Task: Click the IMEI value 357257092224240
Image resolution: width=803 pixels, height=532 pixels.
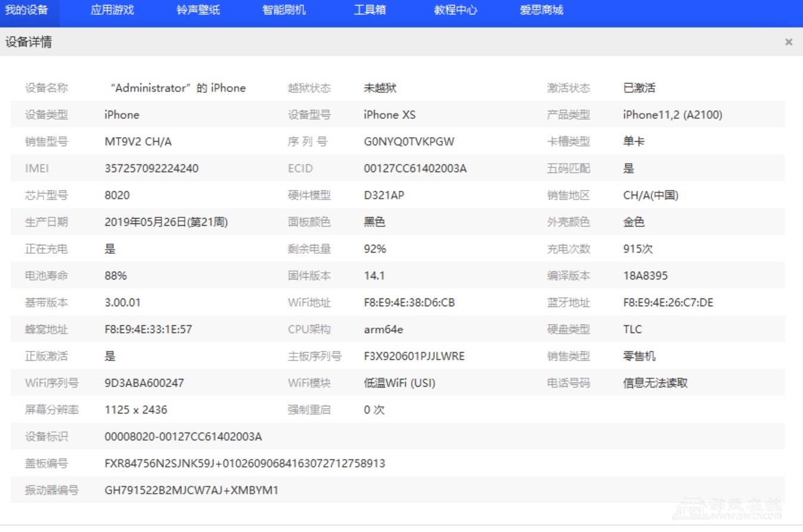Action: point(151,169)
